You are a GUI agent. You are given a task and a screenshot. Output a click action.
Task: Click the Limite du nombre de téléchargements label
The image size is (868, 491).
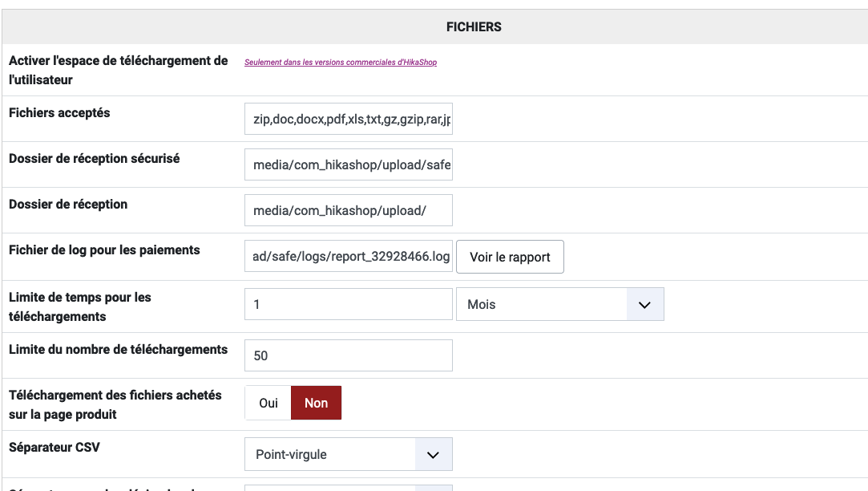(x=118, y=350)
